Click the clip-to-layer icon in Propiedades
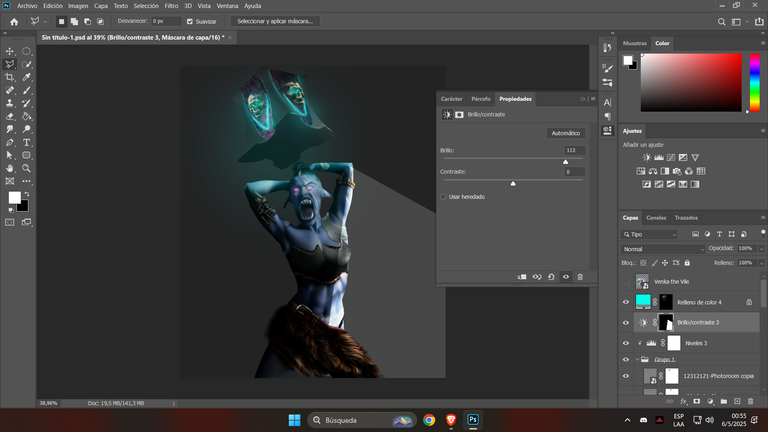This screenshot has width=768, height=432. 522,277
